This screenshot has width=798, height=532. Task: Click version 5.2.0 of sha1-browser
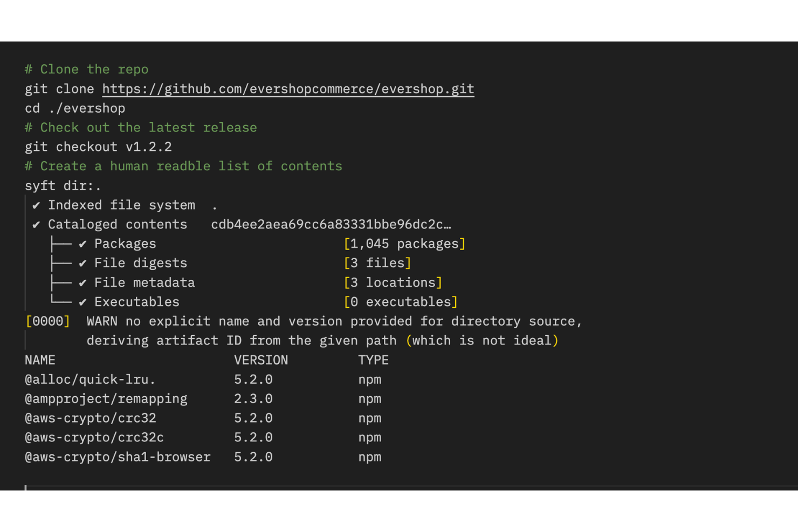point(253,458)
